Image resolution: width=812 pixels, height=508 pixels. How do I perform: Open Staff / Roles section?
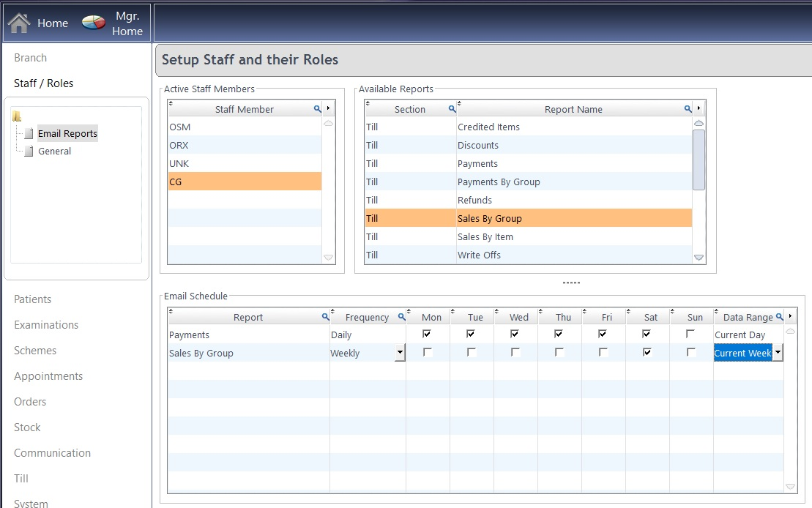coord(43,83)
